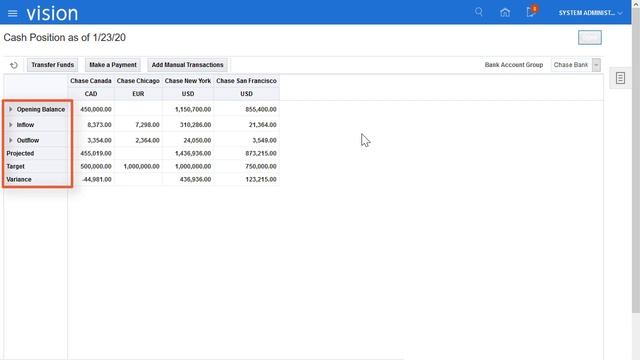Click the Transfer Funds button

[53, 65]
